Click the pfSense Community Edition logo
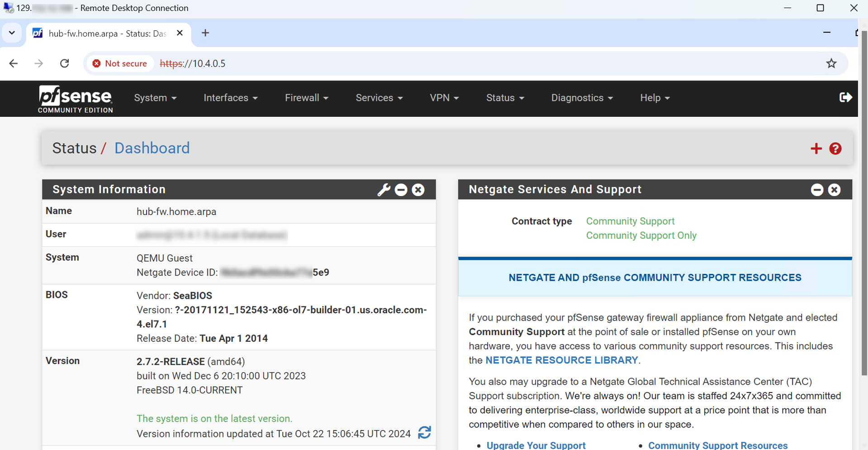868x450 pixels. click(75, 99)
